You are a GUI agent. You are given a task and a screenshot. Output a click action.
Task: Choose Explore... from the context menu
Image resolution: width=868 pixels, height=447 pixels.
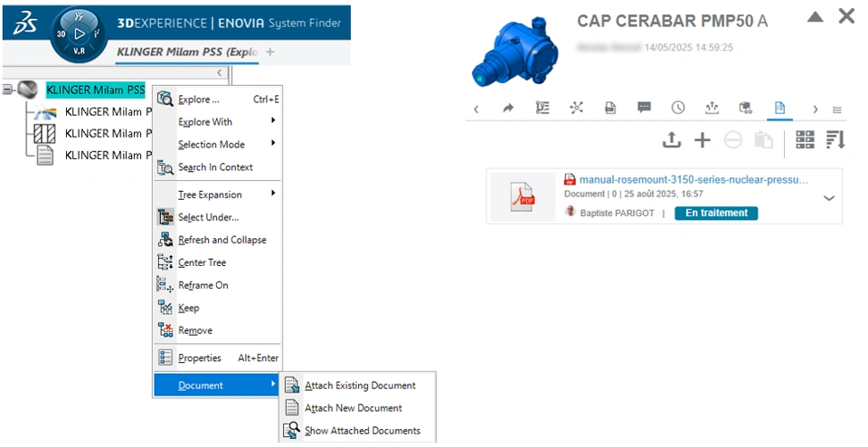click(218, 100)
